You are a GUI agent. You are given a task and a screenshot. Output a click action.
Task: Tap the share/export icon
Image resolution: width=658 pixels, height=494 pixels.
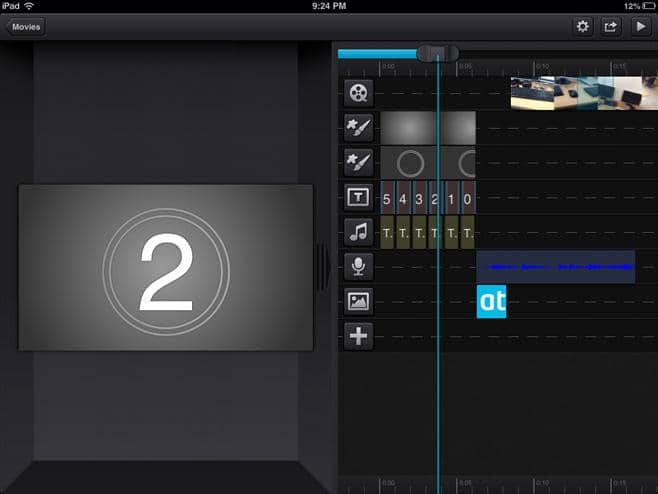[x=610, y=27]
